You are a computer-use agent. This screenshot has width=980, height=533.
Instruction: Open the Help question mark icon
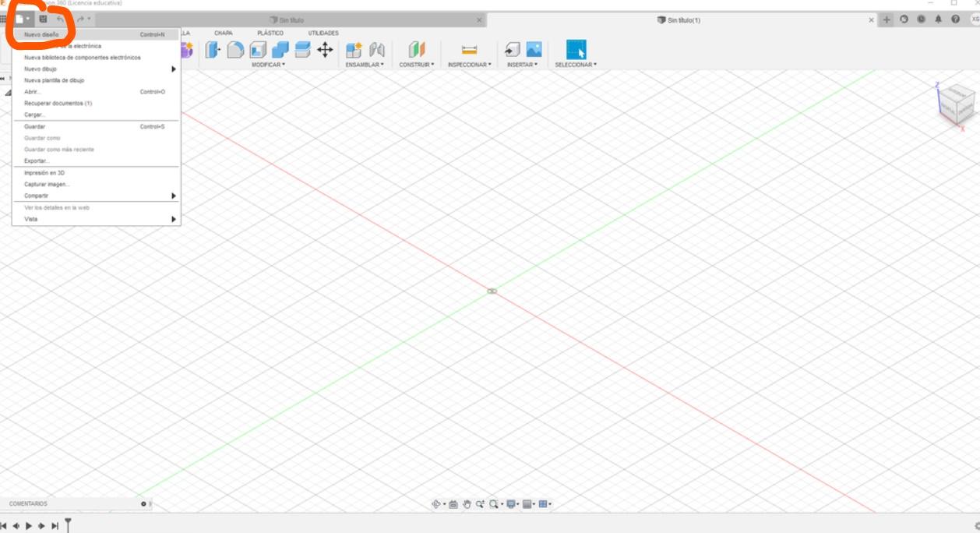[x=956, y=19]
